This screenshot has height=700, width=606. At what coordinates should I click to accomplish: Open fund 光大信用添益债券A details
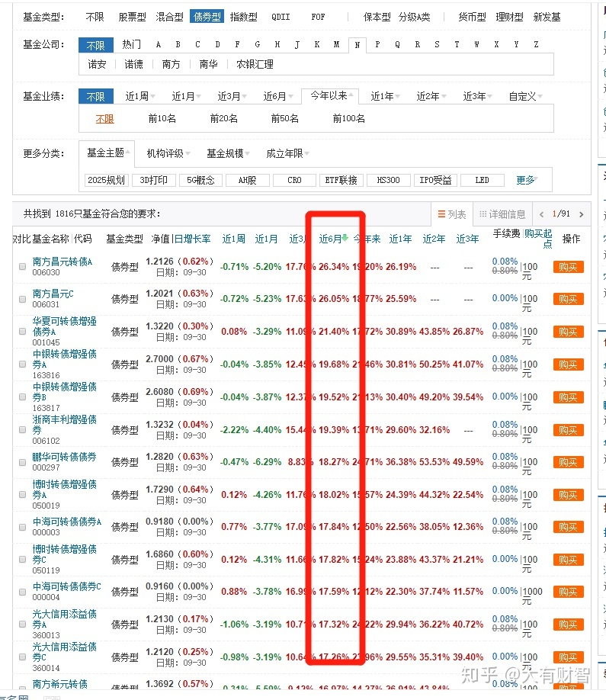[x=64, y=619]
